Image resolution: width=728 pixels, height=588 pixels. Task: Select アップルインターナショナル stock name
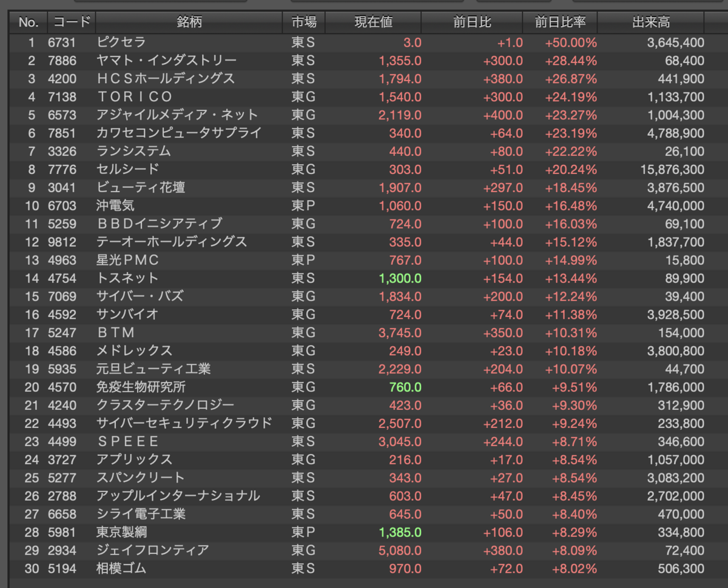[178, 496]
